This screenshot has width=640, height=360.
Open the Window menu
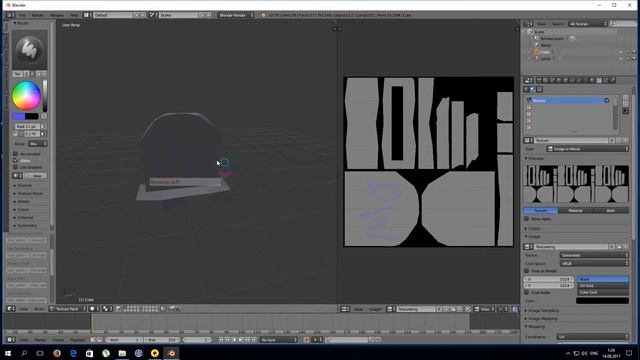[57, 15]
